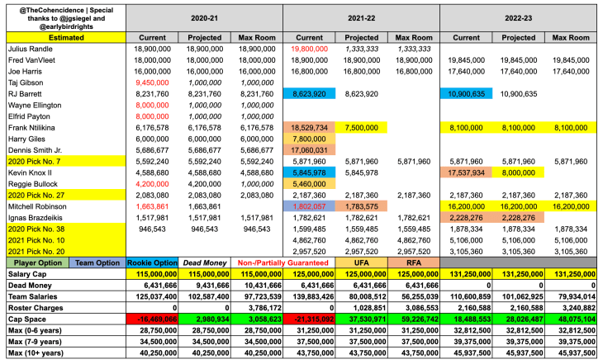Click the yellow "2020 Pick No. 7" cell
Viewport: 603px width, 364px height.
point(66,162)
